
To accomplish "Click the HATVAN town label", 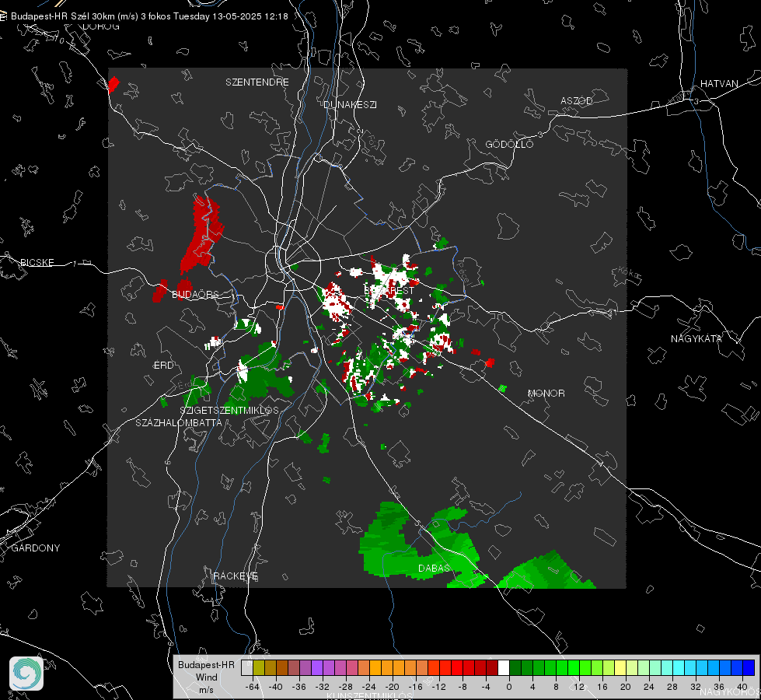I will 719,84.
